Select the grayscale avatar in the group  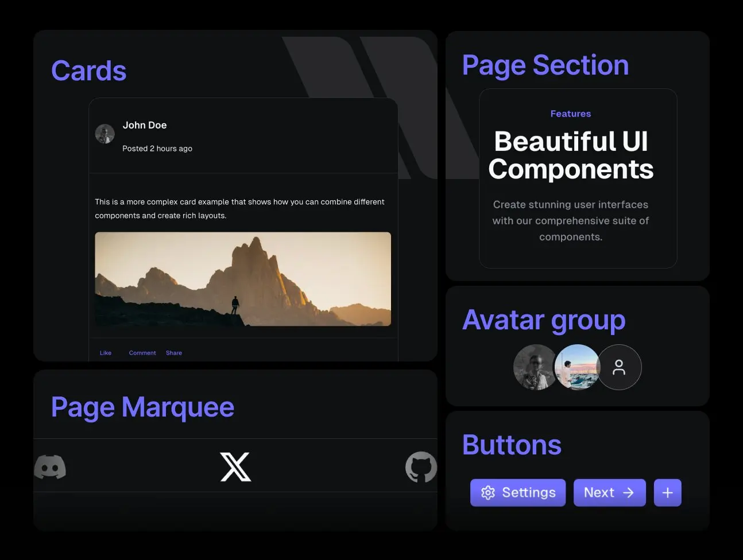(534, 367)
